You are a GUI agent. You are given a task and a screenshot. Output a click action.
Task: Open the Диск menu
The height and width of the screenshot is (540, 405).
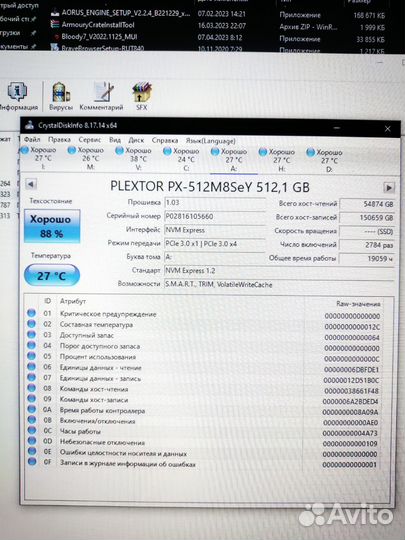(x=136, y=141)
